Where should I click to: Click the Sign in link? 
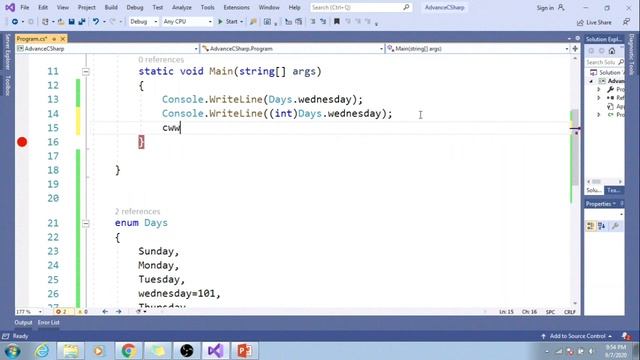(545, 8)
